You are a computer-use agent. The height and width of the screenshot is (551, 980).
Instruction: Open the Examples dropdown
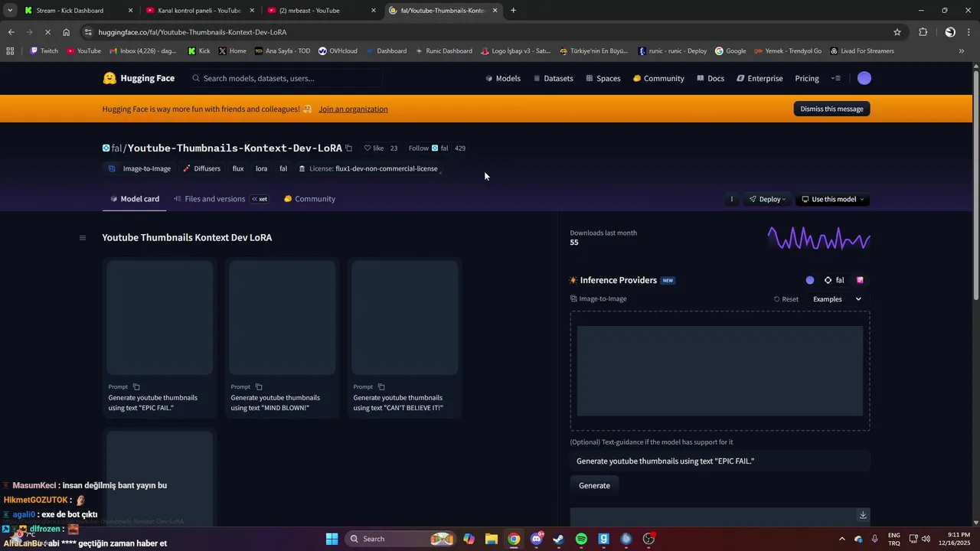click(837, 299)
